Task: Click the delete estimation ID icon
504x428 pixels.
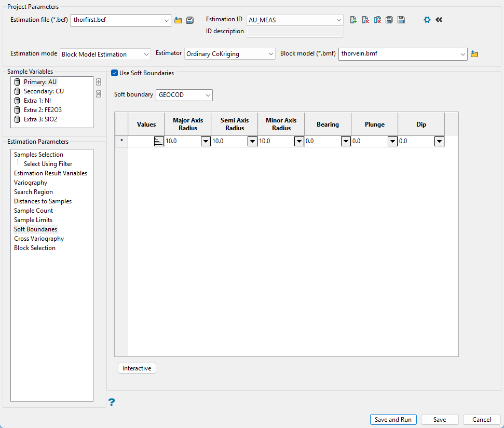Action: [365, 20]
